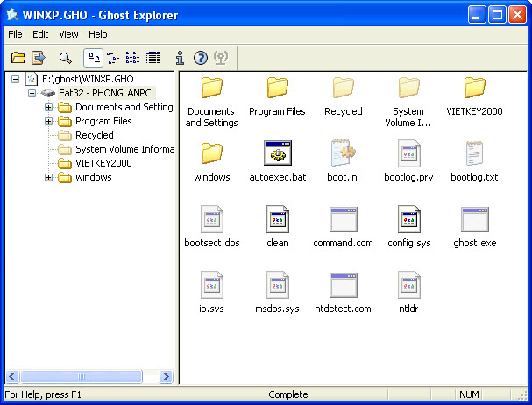
Task: Select Recycled folder icon in pane
Action: [344, 88]
